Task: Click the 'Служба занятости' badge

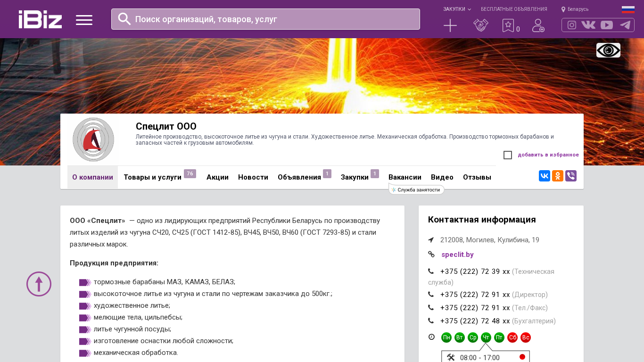Action: (x=417, y=189)
